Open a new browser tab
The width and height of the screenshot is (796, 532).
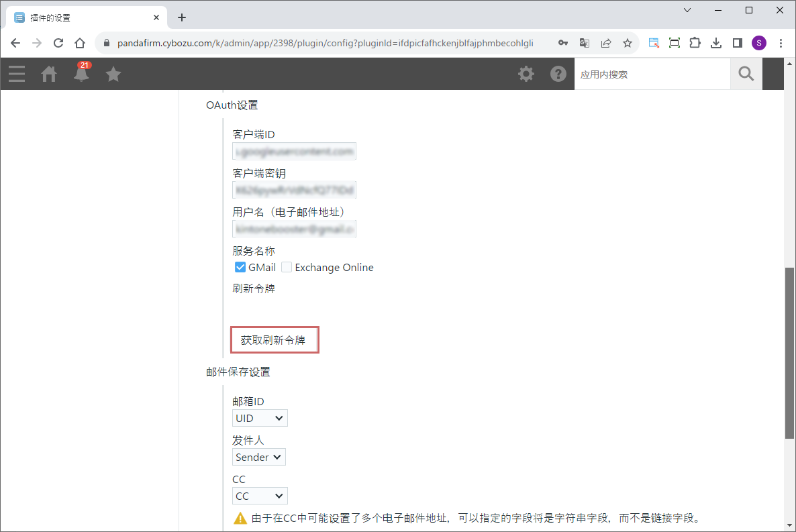tap(182, 17)
